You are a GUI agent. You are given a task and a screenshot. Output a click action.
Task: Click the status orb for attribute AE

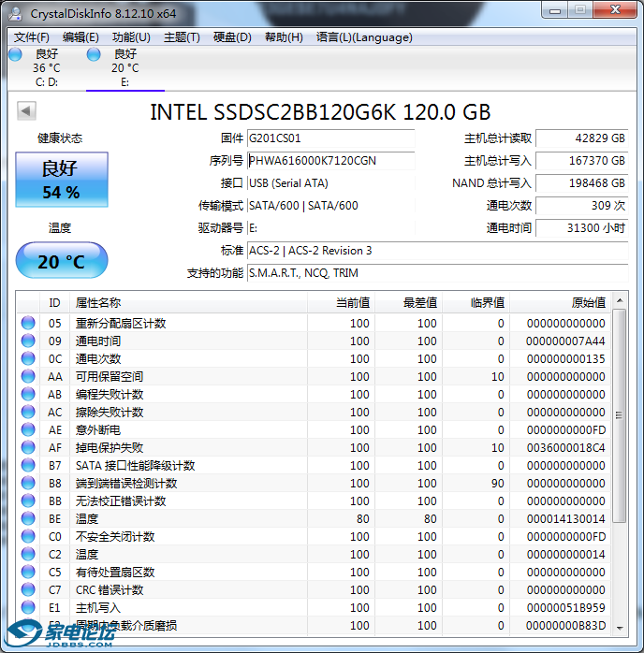pyautogui.click(x=28, y=429)
